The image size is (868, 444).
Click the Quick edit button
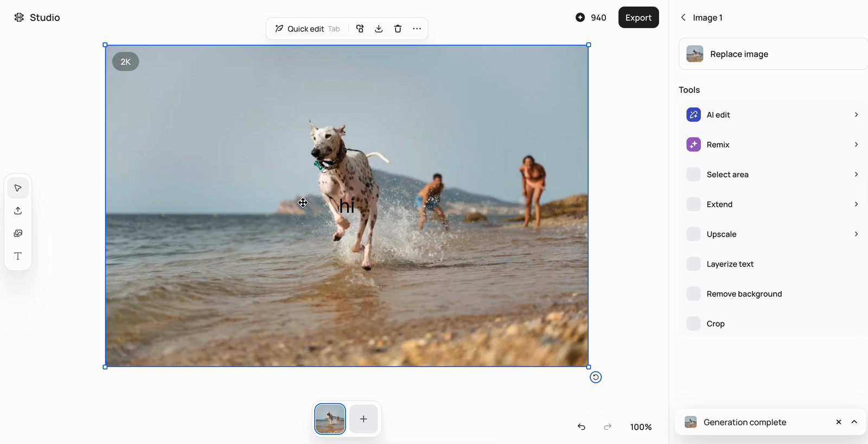[308, 29]
